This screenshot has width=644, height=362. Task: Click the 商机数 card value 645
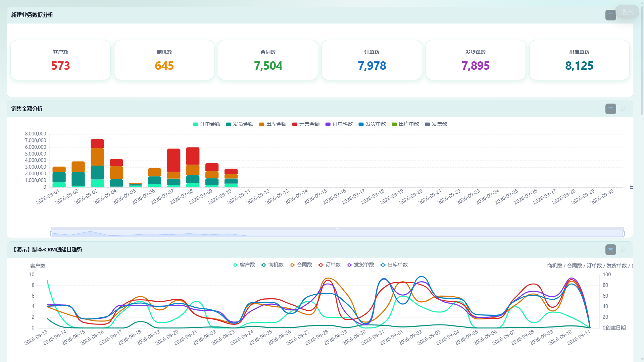point(164,66)
